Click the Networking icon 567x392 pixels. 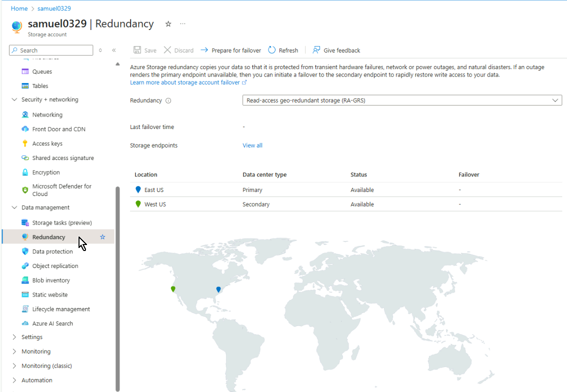(25, 114)
